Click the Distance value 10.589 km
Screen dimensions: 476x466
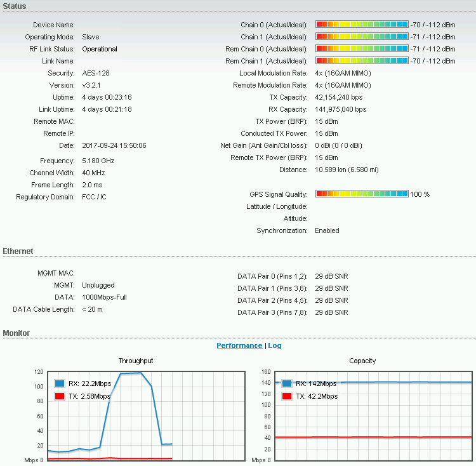pos(347,170)
